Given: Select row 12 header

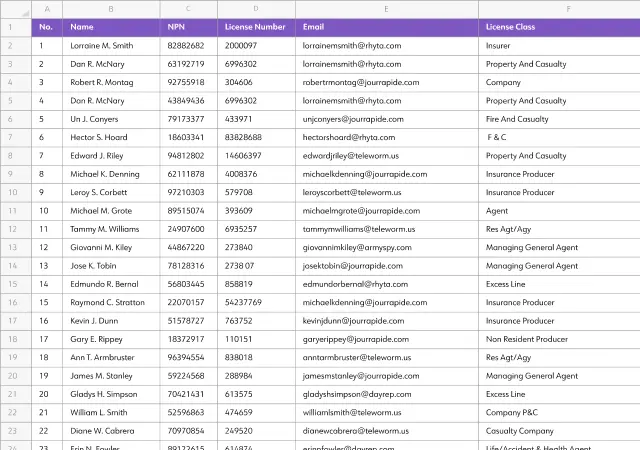Looking at the screenshot, I should tap(16, 229).
